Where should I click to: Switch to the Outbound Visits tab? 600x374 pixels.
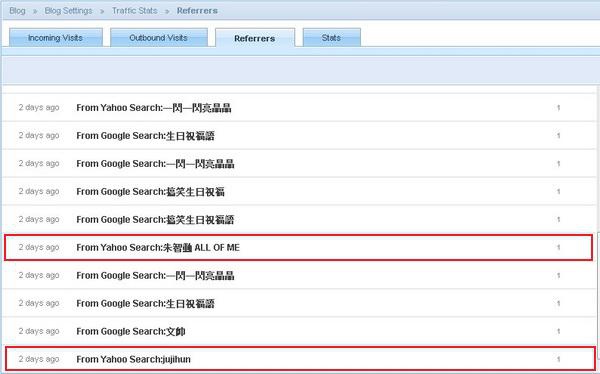tap(158, 38)
